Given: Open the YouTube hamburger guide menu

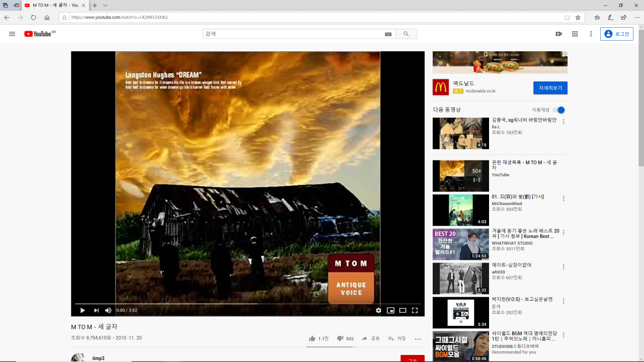Looking at the screenshot, I should pyautogui.click(x=12, y=34).
